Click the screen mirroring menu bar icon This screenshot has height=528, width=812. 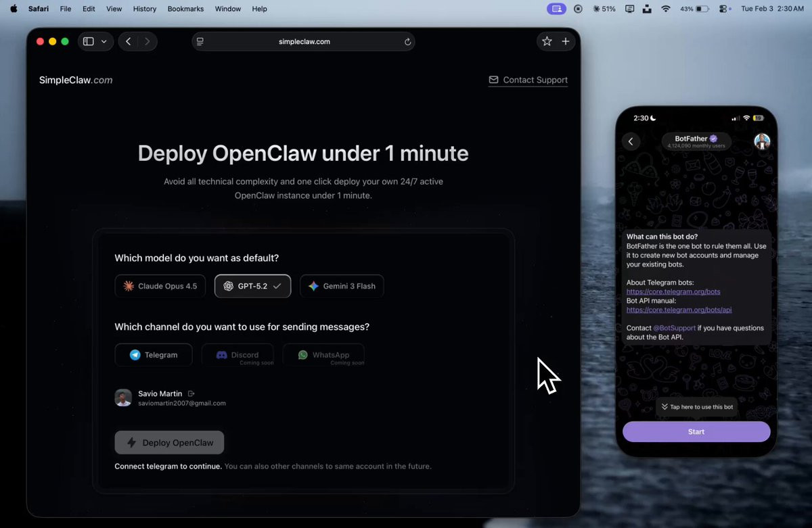tap(557, 9)
